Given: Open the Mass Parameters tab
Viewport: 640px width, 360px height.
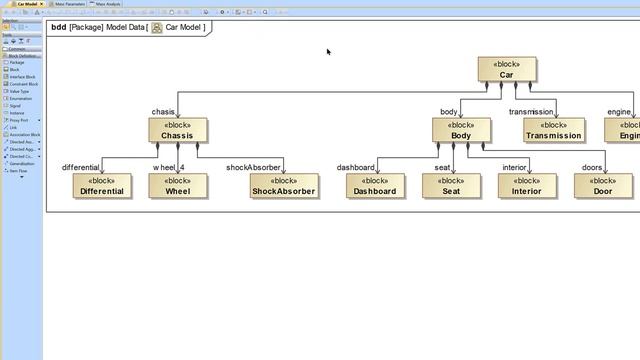Looking at the screenshot, I should pos(67,4).
